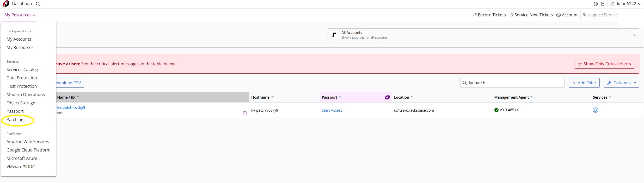Show Only Critical Alerts

pyautogui.click(x=604, y=64)
